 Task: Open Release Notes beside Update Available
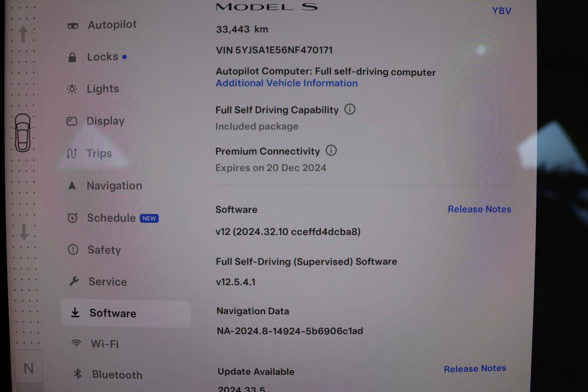coord(475,369)
